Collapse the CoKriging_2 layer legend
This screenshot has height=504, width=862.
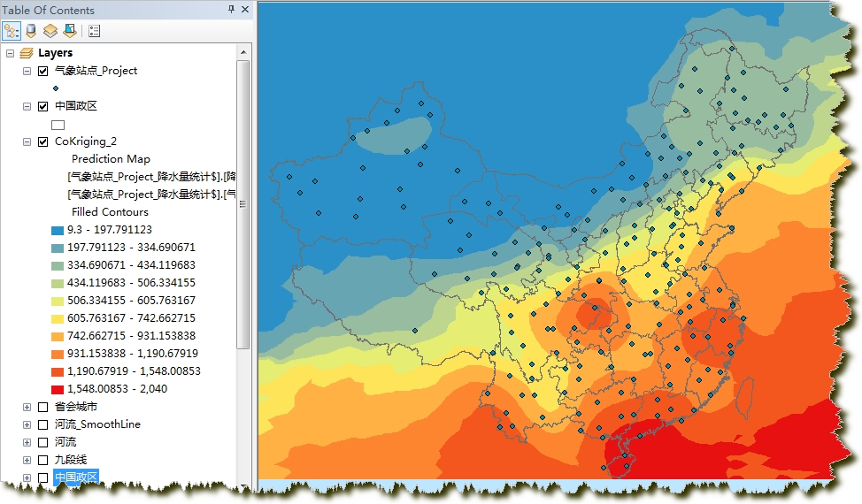coord(27,141)
